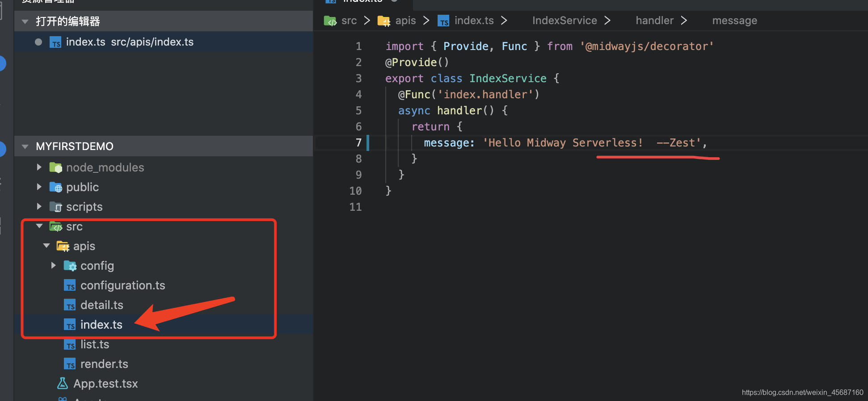The height and width of the screenshot is (401, 868).
Task: Click the 'index.handler' string in code
Action: [485, 95]
